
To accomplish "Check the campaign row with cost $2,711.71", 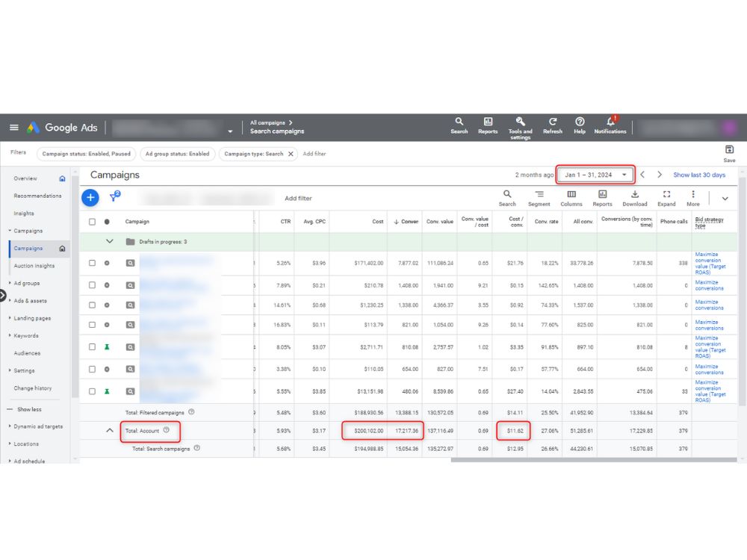I will coord(93,346).
